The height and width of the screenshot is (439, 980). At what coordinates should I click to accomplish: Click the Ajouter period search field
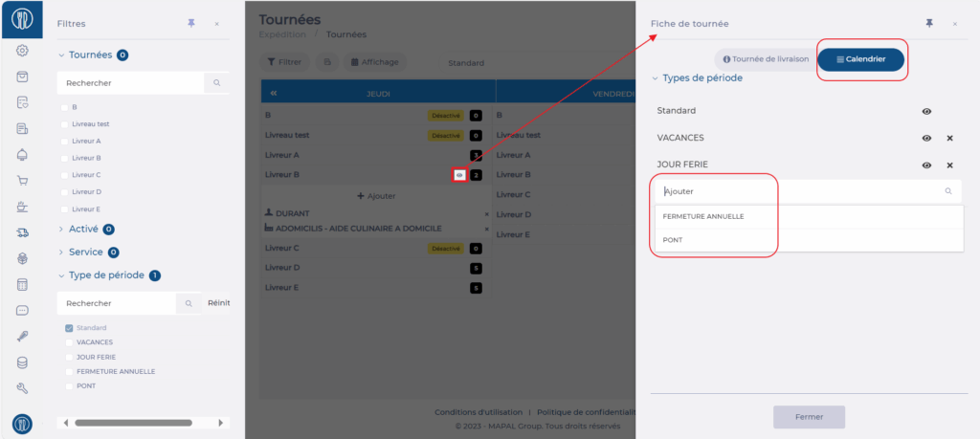(x=799, y=191)
